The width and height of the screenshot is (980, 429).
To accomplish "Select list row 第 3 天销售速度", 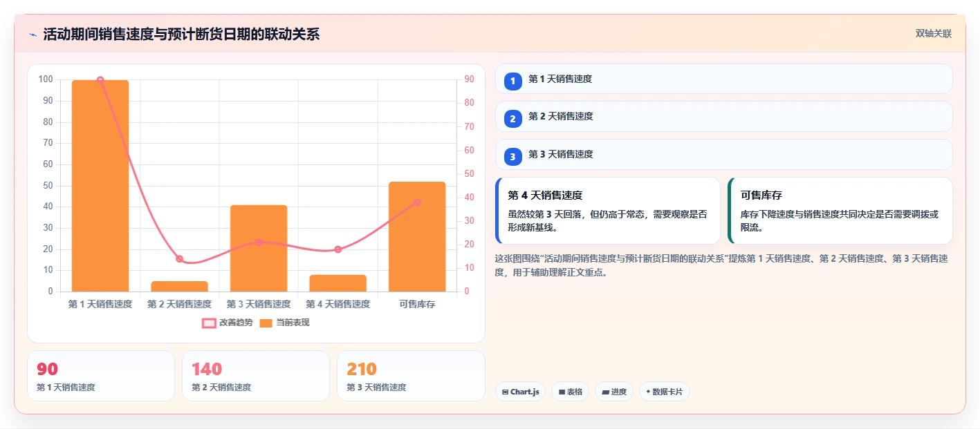I will coord(723,154).
